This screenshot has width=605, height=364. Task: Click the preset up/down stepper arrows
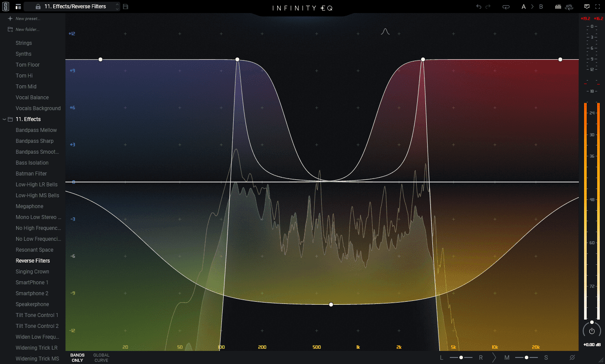(x=117, y=7)
